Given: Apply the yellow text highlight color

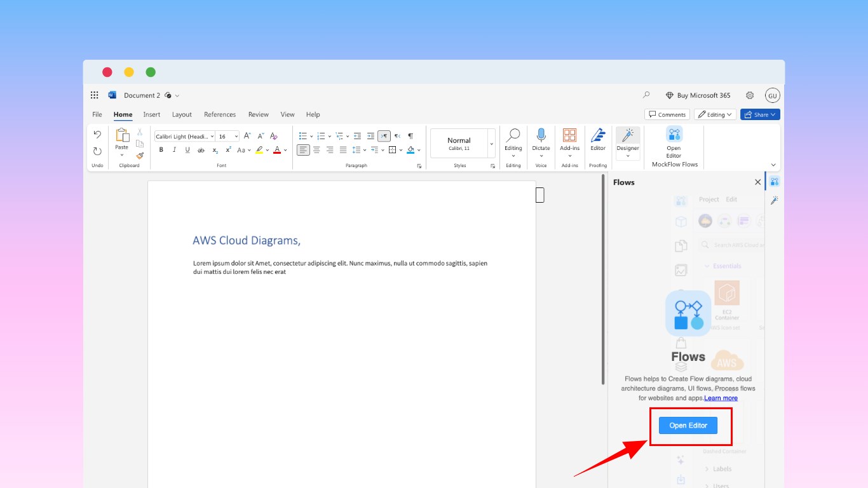Looking at the screenshot, I should (x=259, y=150).
